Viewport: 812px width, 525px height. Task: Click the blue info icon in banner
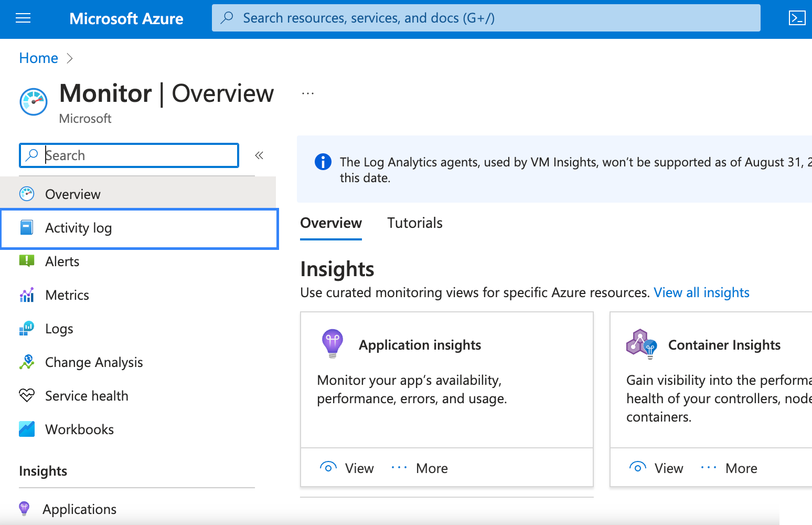pyautogui.click(x=323, y=162)
